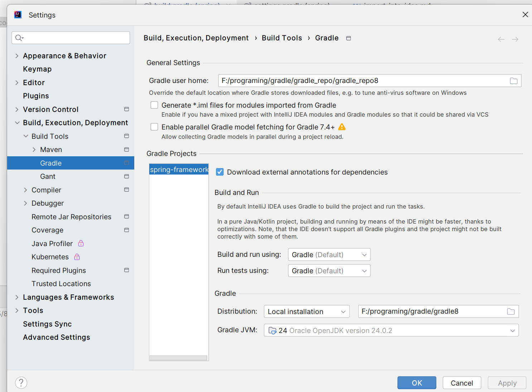This screenshot has width=532, height=392.
Task: Expand the Debugger node arrow
Action: [x=25, y=203]
